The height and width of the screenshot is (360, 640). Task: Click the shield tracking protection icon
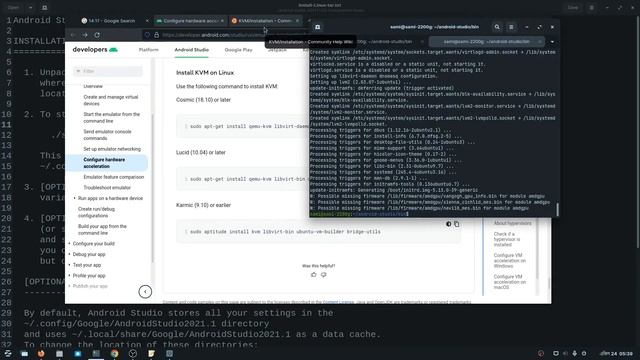point(148,35)
